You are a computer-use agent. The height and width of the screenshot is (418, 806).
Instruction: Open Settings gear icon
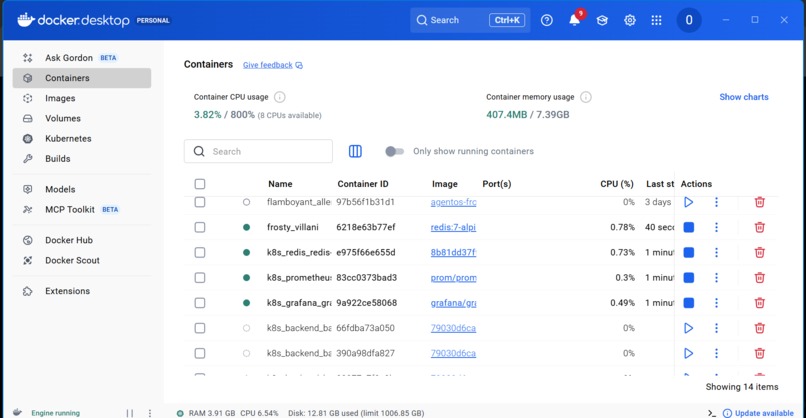[x=630, y=20]
